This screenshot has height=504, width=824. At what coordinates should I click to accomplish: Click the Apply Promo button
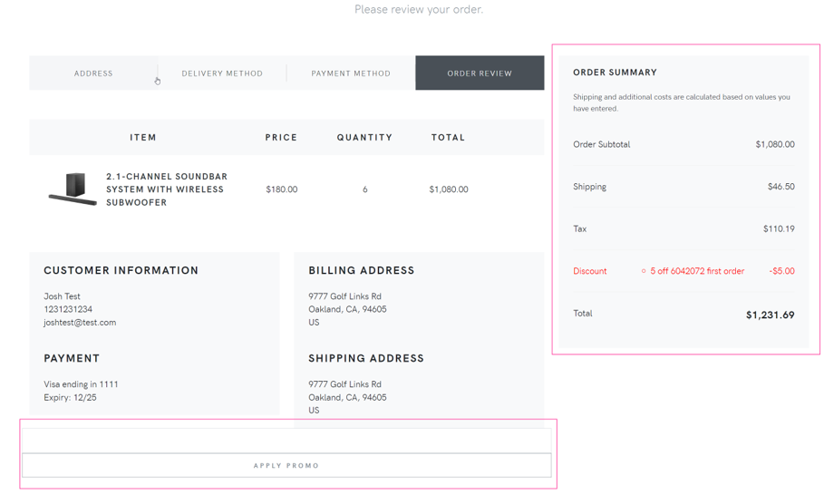[286, 466]
